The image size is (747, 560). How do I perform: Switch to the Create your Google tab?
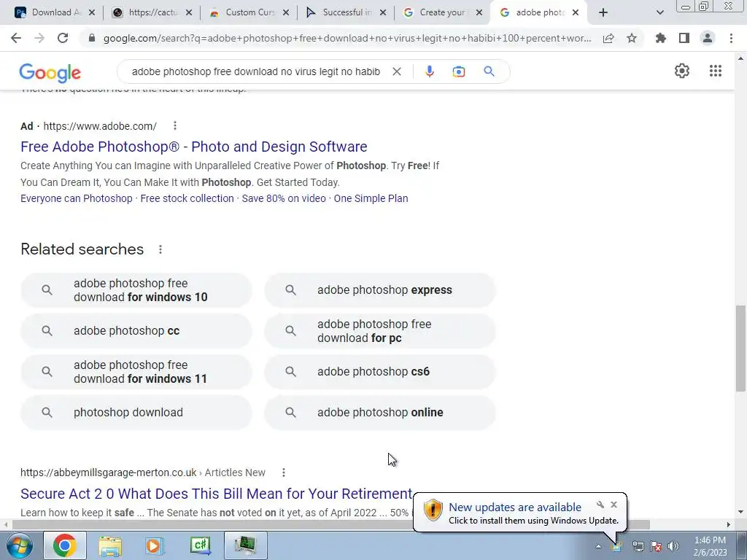click(x=443, y=12)
